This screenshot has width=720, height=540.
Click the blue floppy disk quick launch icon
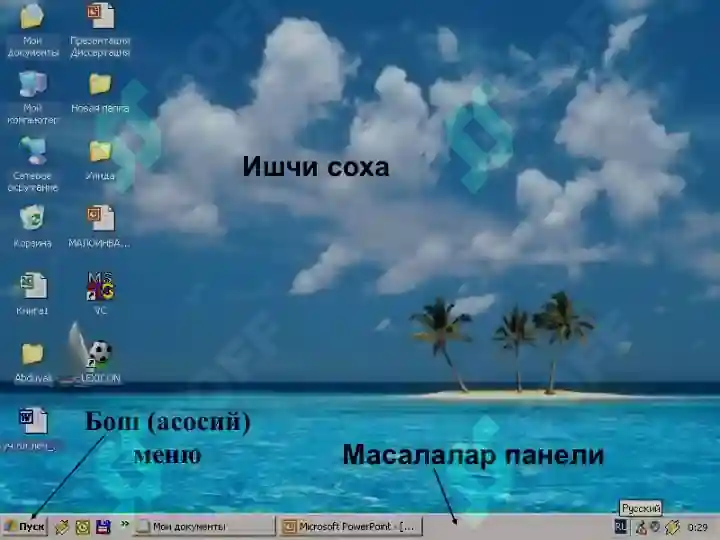(x=103, y=527)
